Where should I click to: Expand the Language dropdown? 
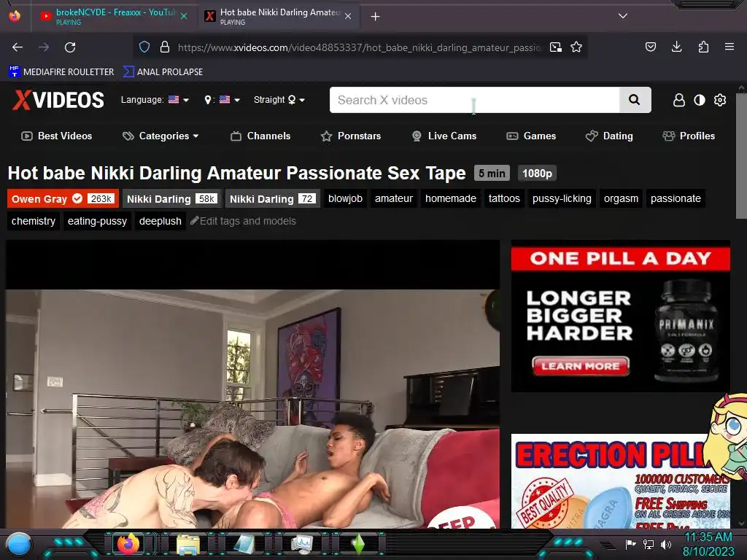[x=155, y=99]
